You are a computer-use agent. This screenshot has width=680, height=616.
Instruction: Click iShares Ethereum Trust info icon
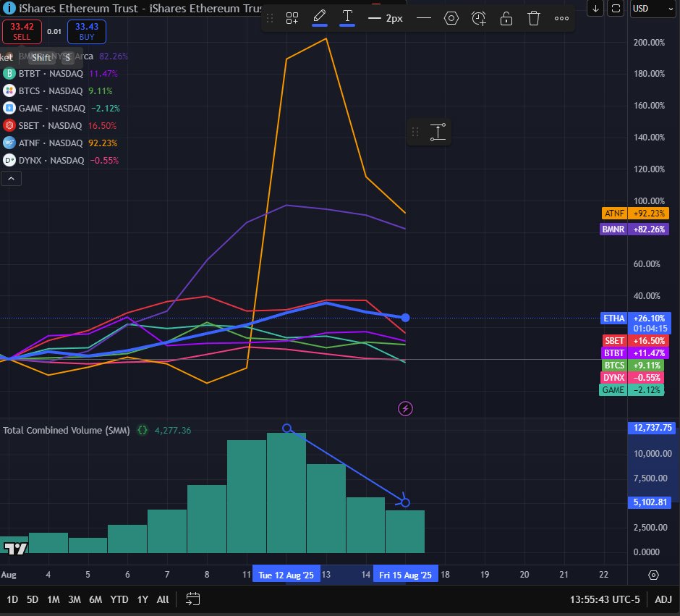(9, 8)
